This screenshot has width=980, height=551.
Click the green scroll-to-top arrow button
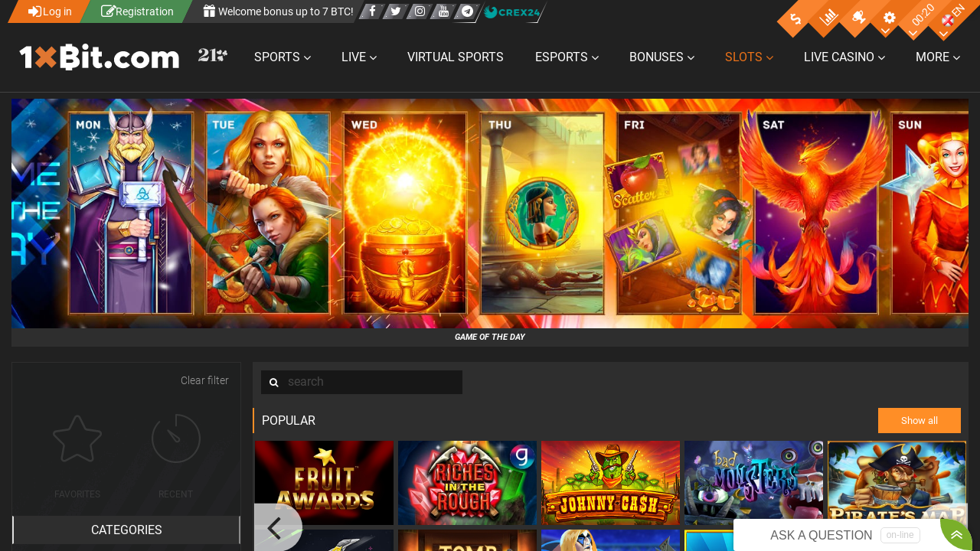pos(956,535)
